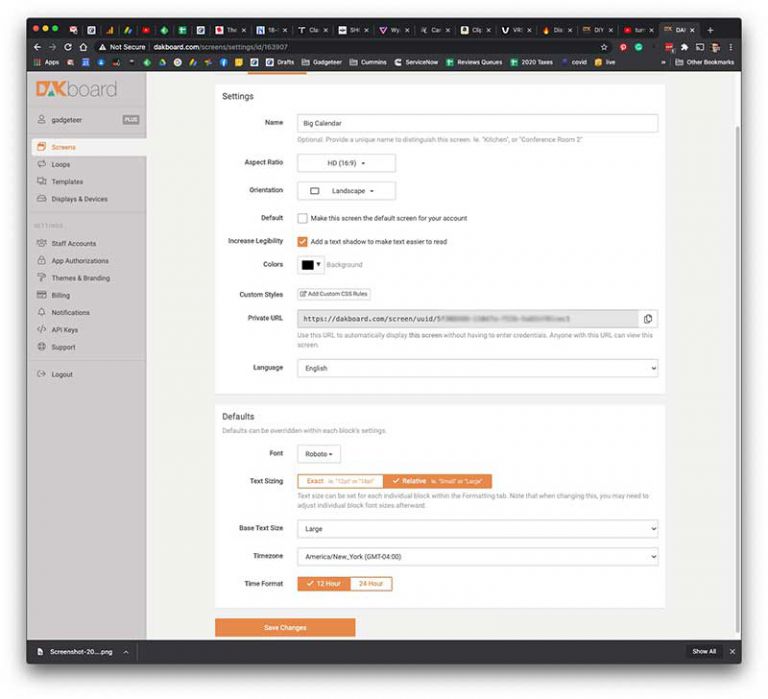Click the API Keys code icon
The width and height of the screenshot is (768, 699).
click(41, 329)
